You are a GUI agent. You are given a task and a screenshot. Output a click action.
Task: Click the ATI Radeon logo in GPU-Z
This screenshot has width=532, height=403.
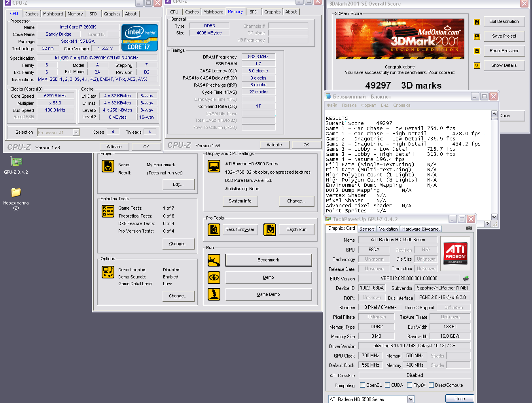(x=455, y=253)
